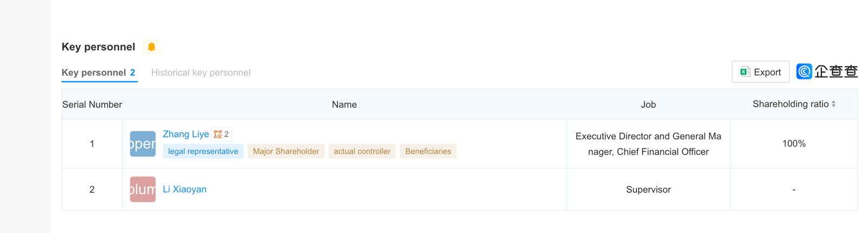Click Li Xiaoyan's pink avatar thumbnail

point(143,189)
